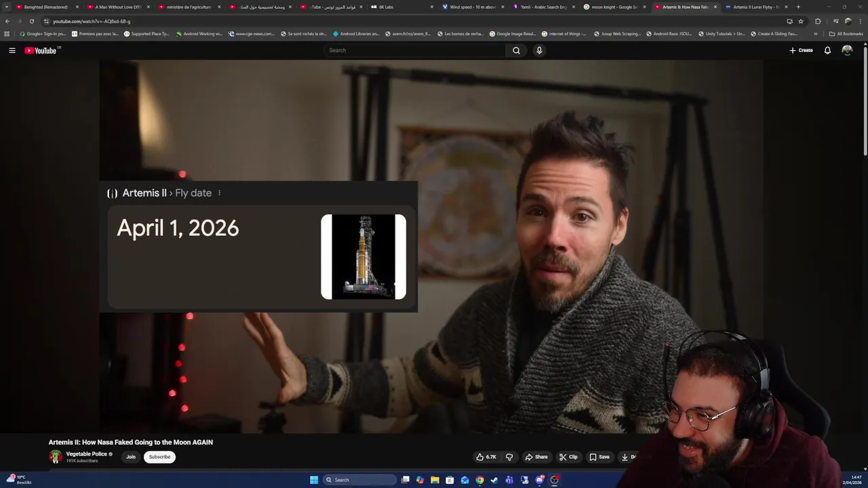868x488 pixels.
Task: Bookmark this page with the star icon
Action: (x=801, y=21)
